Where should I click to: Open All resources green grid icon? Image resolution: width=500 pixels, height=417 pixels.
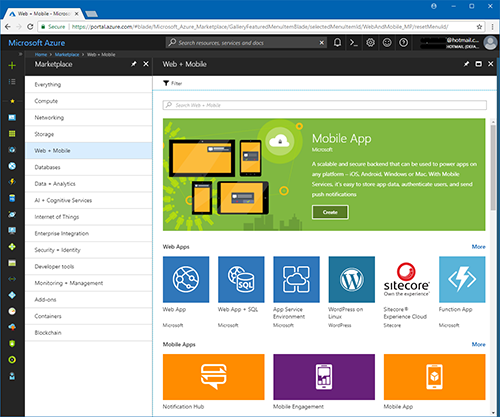point(12,134)
